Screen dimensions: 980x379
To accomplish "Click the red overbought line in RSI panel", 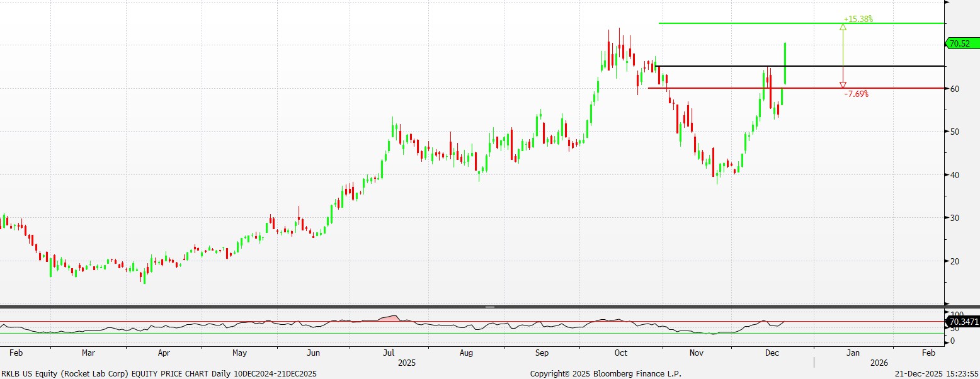I will point(472,322).
